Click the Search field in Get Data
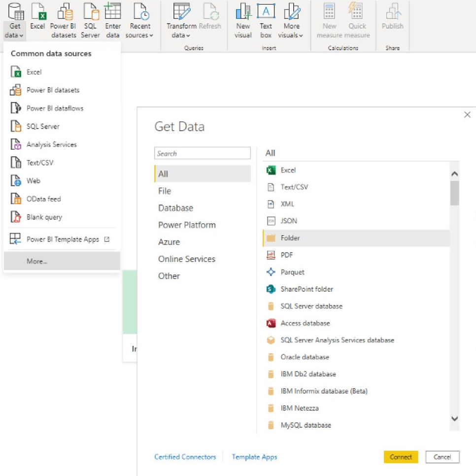This screenshot has height=476, width=476. pos(202,154)
